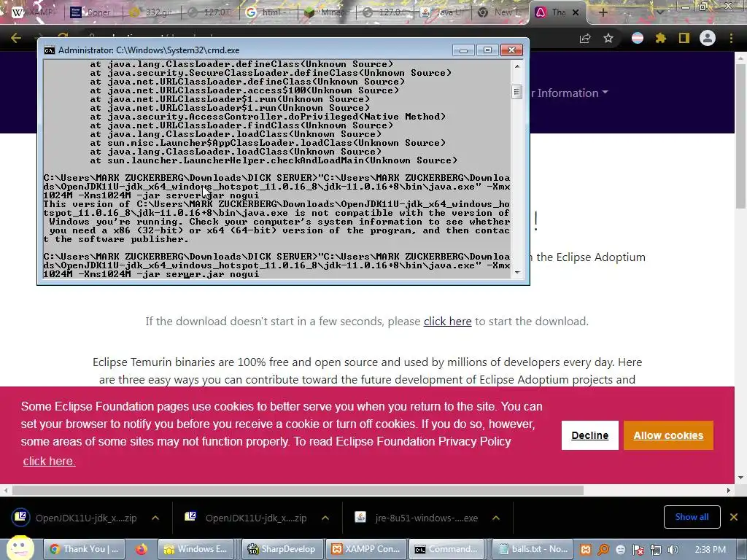
Task: Show all downloads
Action: tap(692, 517)
